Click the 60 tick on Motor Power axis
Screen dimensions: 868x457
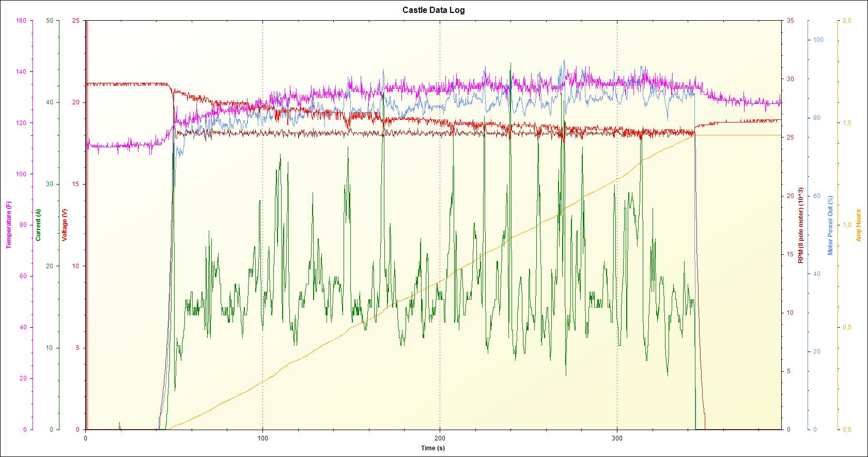817,196
